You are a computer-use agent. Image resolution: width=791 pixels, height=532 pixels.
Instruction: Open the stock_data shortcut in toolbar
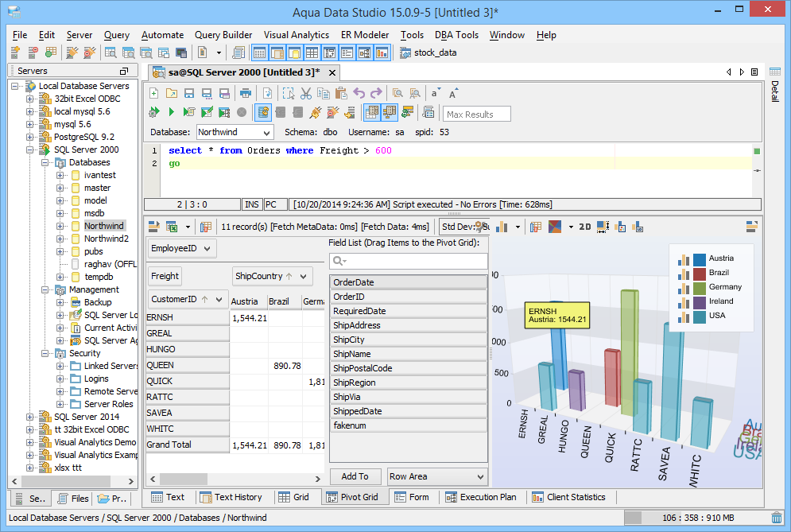[428, 52]
